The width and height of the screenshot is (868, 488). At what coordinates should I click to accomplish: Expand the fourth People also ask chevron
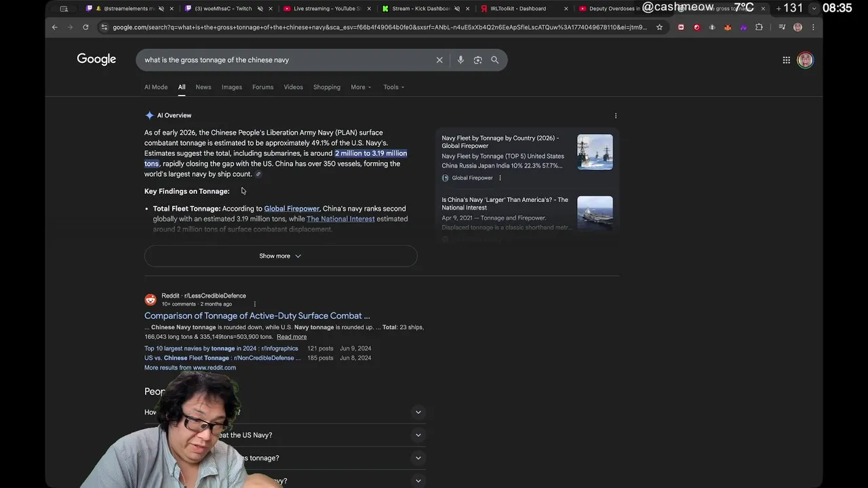(418, 481)
